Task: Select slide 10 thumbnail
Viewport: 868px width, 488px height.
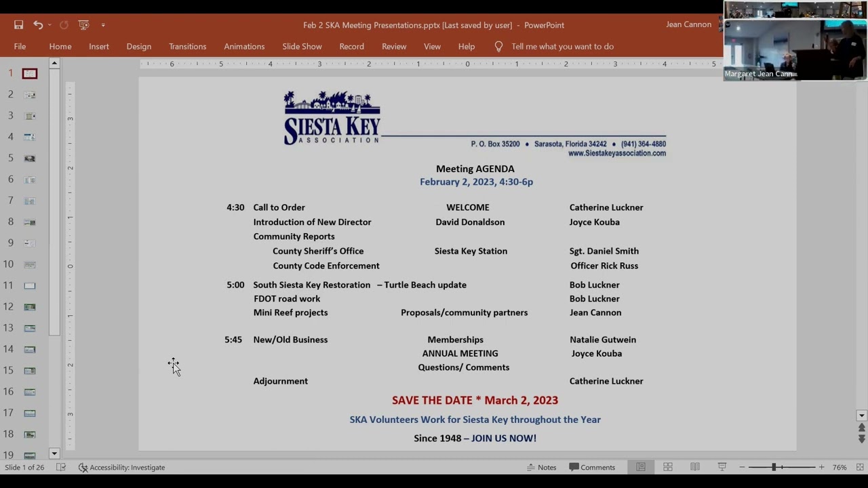Action: point(30,264)
